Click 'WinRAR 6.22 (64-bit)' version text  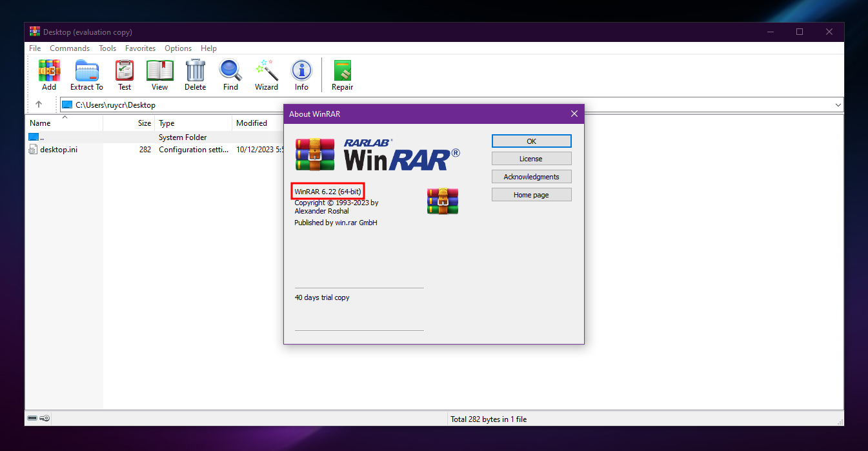pos(328,192)
